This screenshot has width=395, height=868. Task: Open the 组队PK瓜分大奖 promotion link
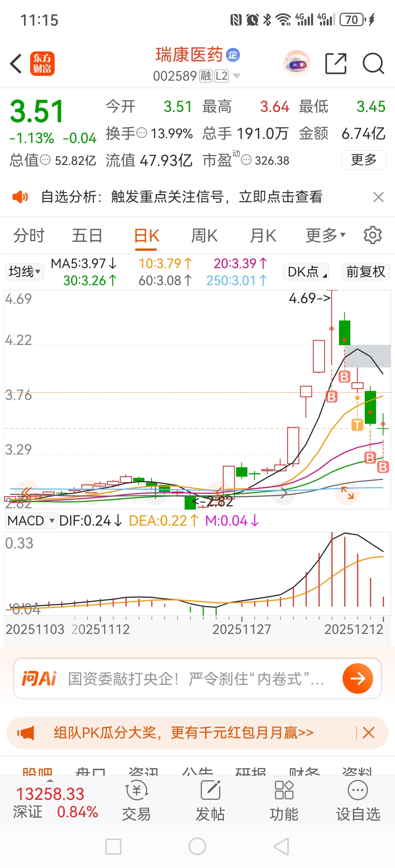click(x=184, y=733)
